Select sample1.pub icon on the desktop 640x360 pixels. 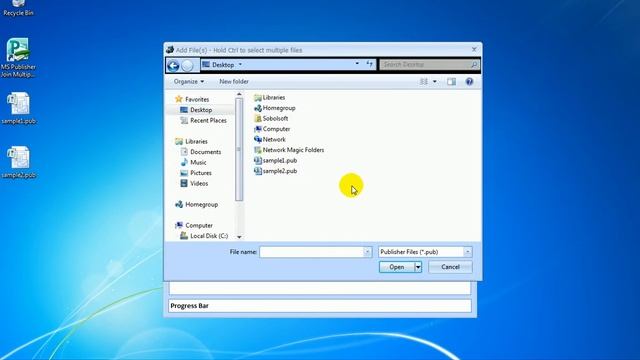click(x=18, y=108)
